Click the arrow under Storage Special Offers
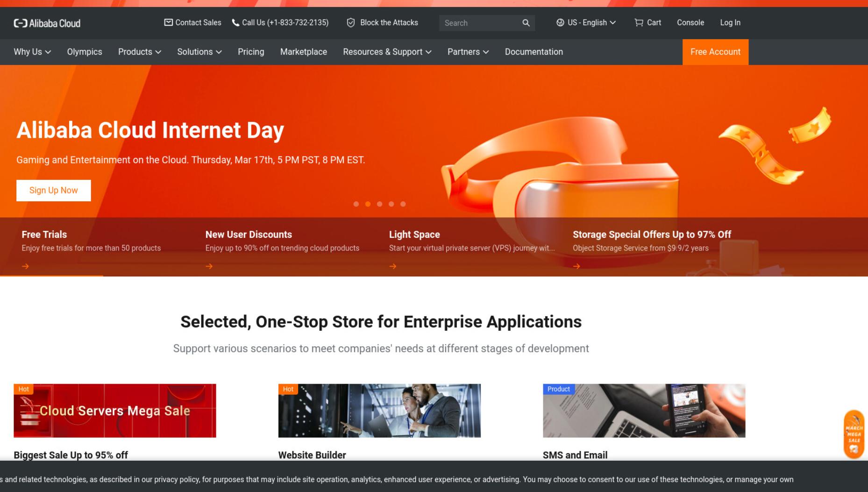The image size is (868, 492). click(x=576, y=266)
